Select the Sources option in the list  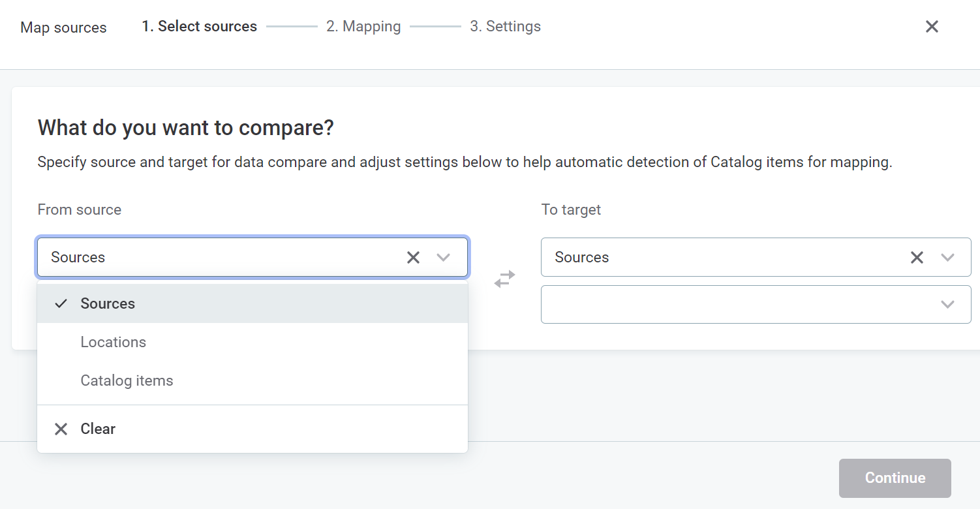(108, 303)
